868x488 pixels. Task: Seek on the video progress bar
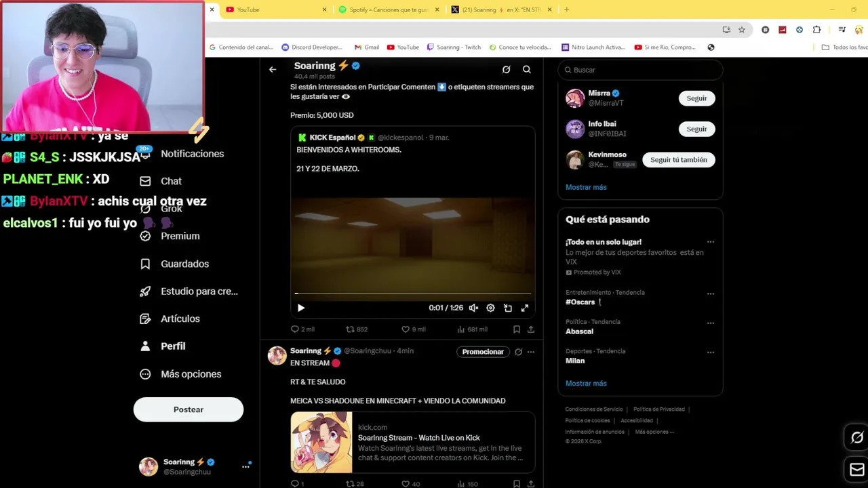[413, 293]
